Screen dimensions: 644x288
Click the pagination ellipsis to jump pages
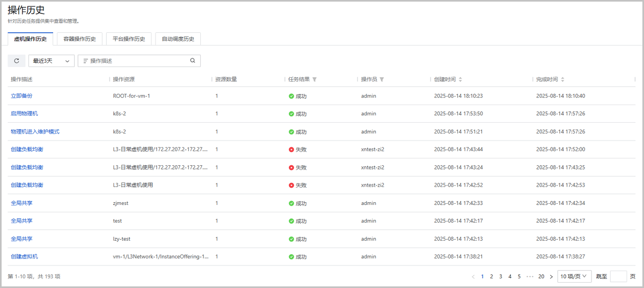530,277
